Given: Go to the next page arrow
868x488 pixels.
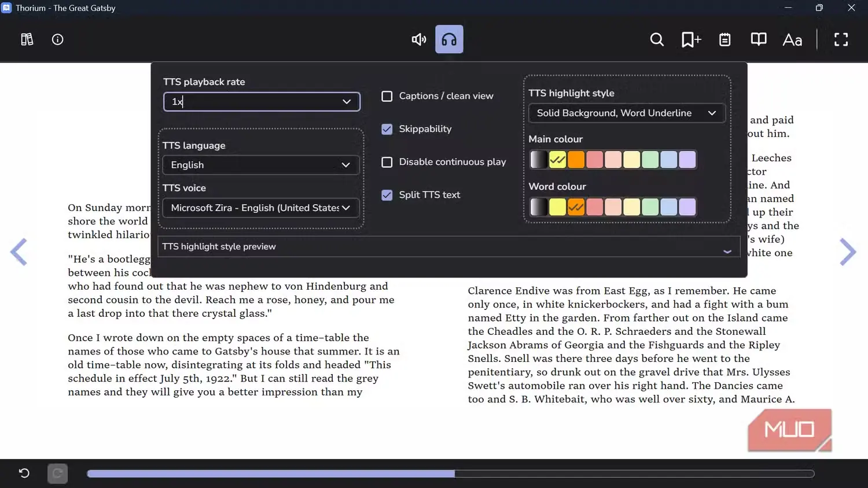Looking at the screenshot, I should 848,252.
